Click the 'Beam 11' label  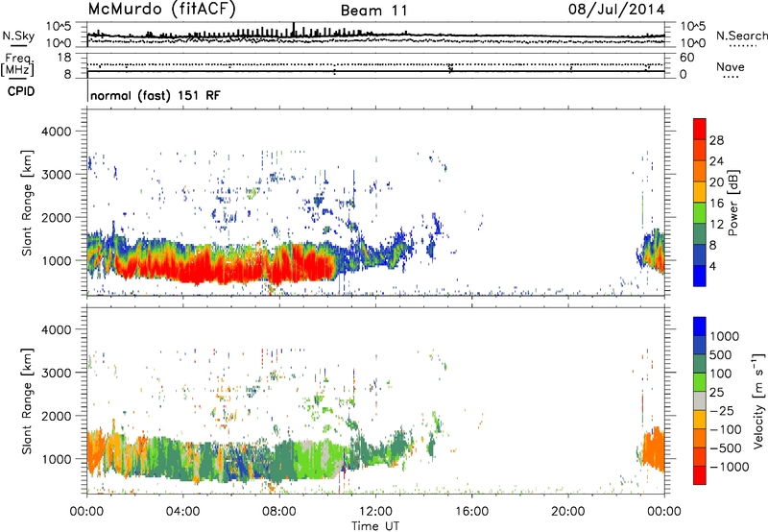coord(373,11)
